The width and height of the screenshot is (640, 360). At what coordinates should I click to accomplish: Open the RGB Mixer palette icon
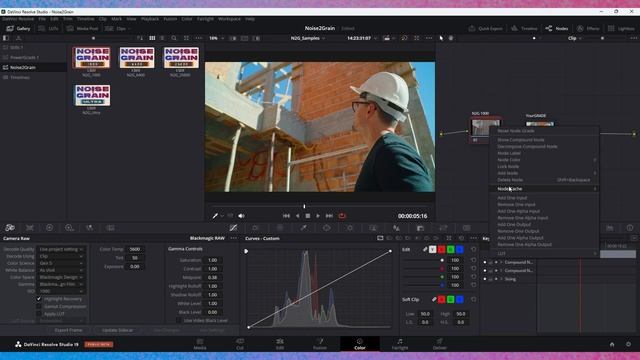point(89,228)
